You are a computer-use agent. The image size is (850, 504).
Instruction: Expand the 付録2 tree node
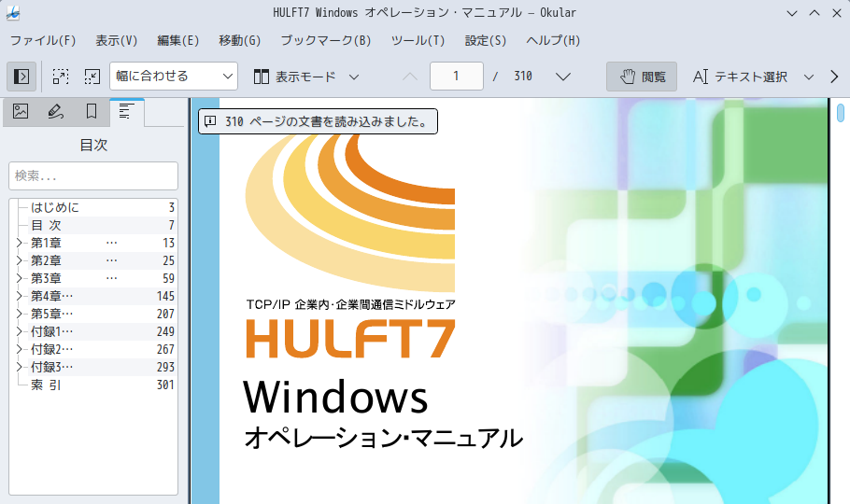coord(19,349)
